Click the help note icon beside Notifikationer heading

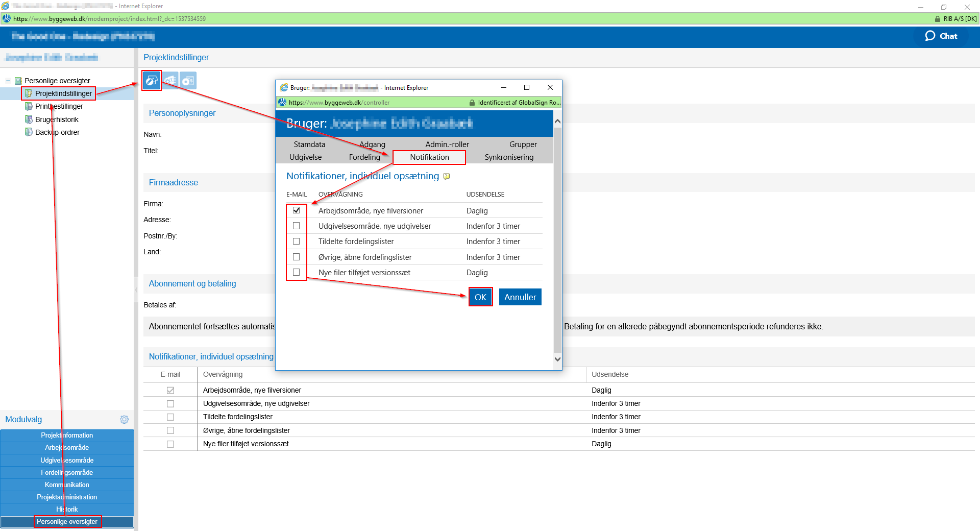pyautogui.click(x=447, y=177)
